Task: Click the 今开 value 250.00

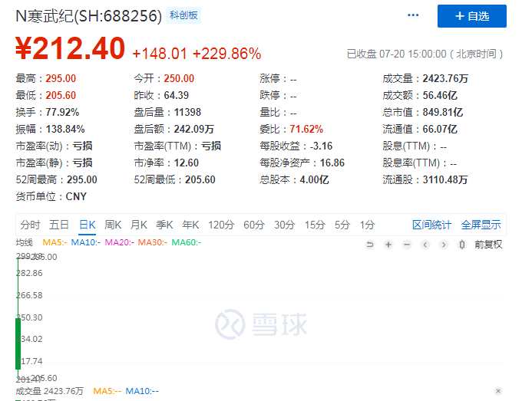Action: pos(179,79)
